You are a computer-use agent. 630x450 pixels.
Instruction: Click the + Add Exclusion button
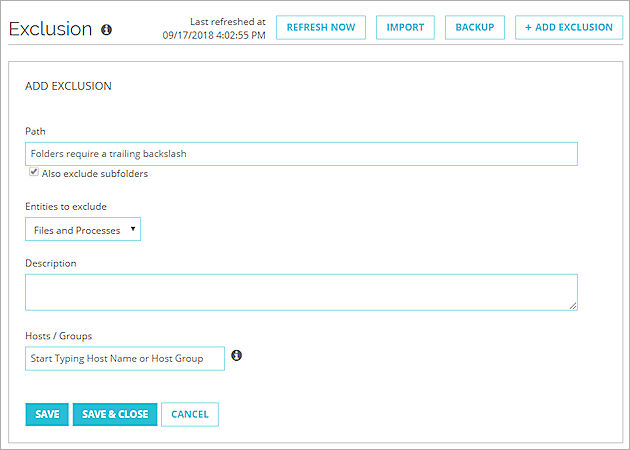tap(568, 28)
